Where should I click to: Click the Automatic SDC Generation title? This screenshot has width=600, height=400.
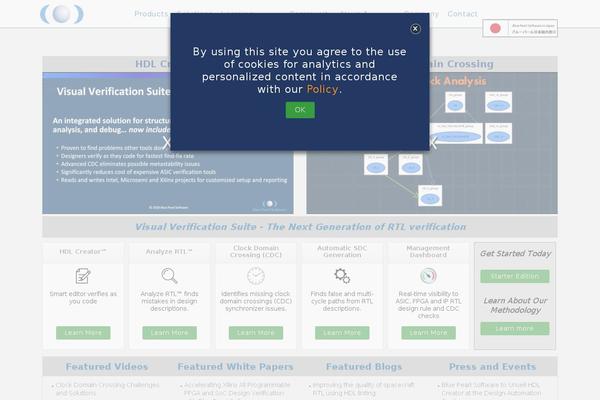point(342,251)
